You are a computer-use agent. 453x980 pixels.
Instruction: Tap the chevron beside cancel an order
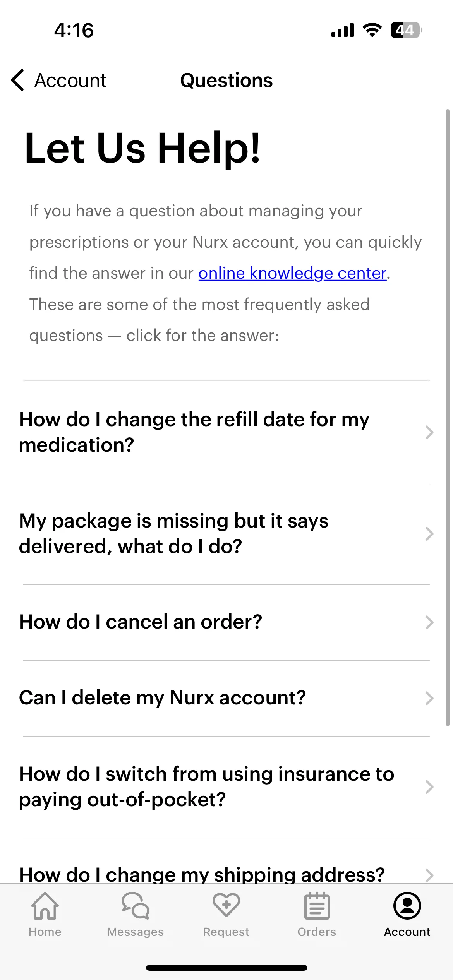tap(429, 622)
